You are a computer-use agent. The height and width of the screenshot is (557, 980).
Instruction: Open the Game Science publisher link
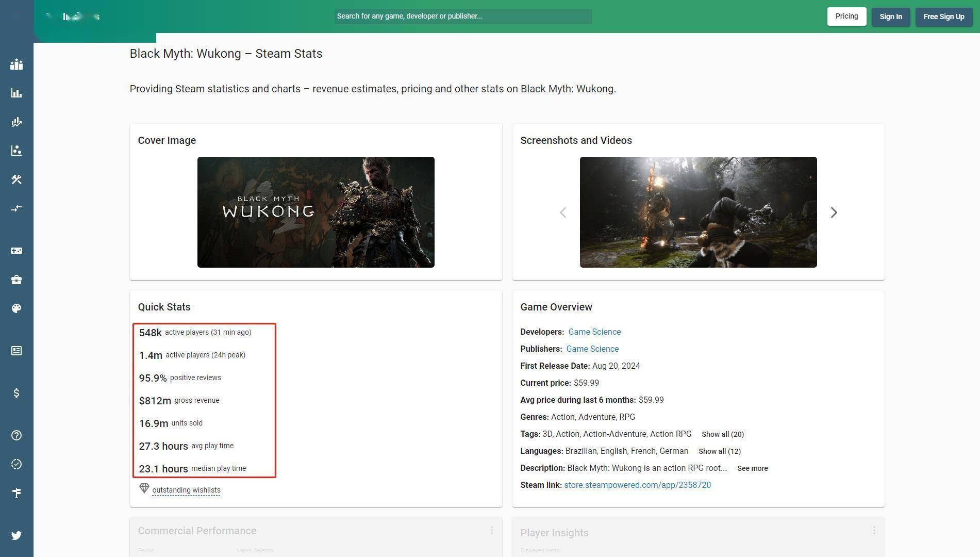592,349
